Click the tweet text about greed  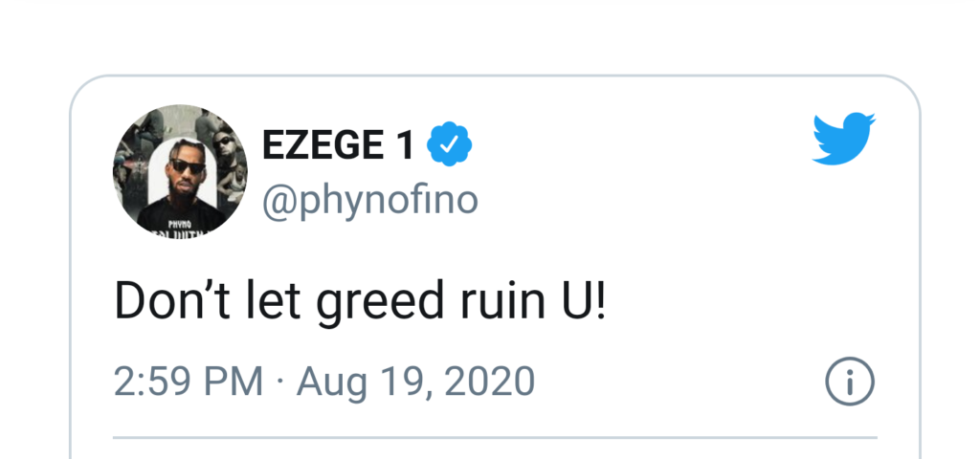(360, 302)
